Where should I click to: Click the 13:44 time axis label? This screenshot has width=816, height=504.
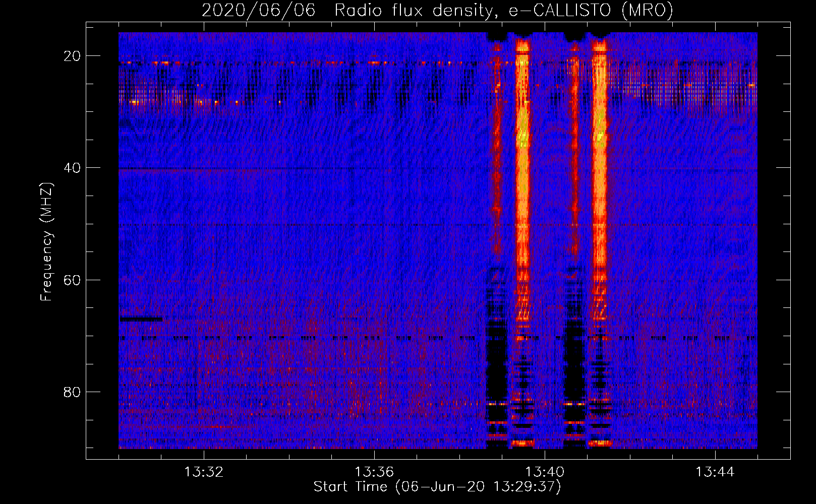(715, 472)
